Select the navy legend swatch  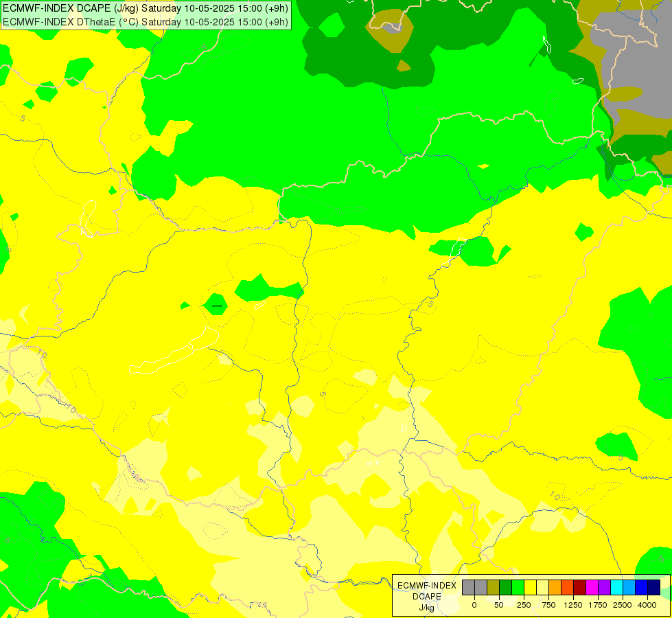tap(654, 588)
